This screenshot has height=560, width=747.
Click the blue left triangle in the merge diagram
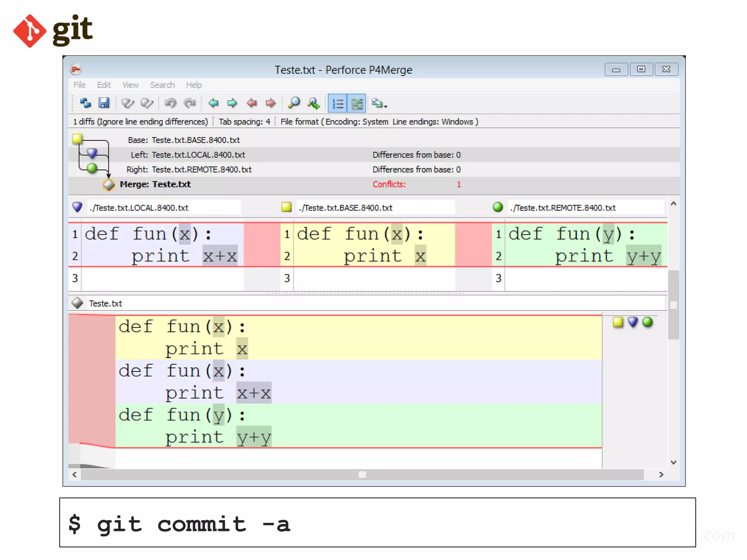click(x=92, y=153)
